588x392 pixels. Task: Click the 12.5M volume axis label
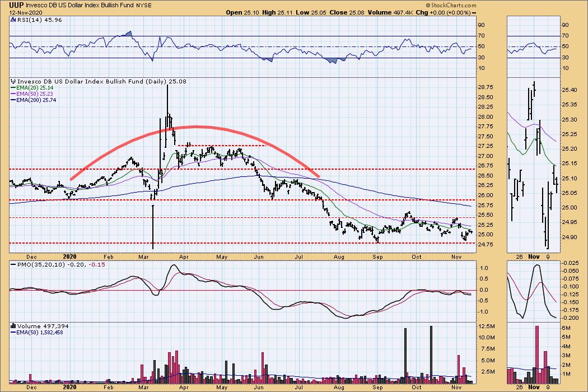click(487, 326)
